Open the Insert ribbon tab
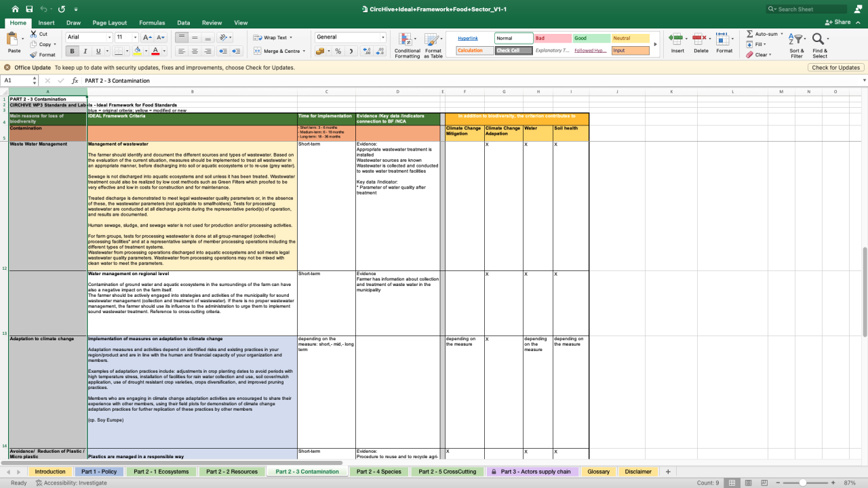The image size is (868, 488). tap(47, 22)
